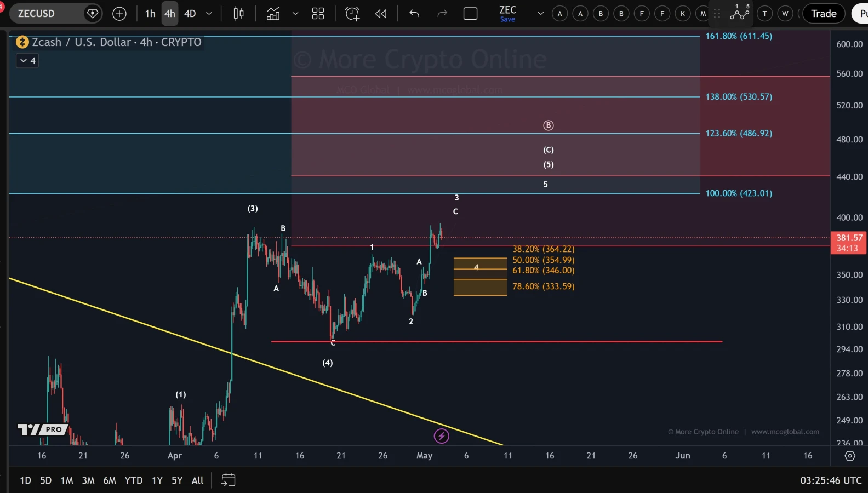Set chart range to 5Y
The height and width of the screenshot is (493, 868).
[x=177, y=480]
